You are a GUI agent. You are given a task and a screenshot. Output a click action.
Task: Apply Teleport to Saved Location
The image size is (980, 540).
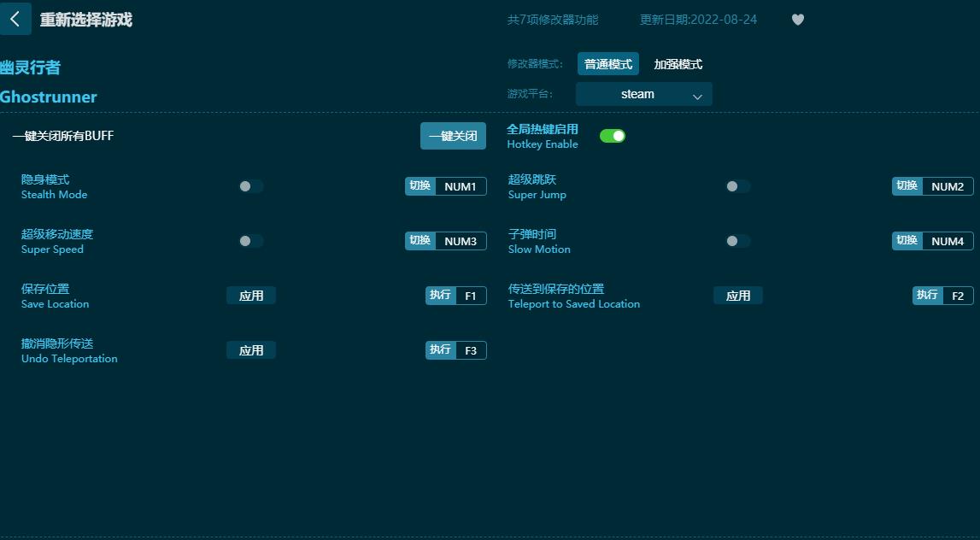point(738,296)
